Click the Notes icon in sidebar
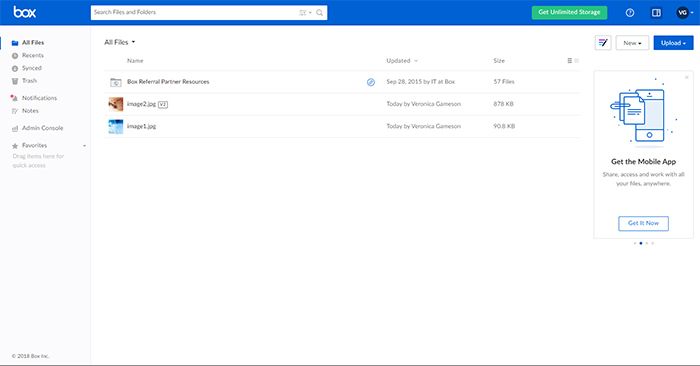Image resolution: width=700 pixels, height=366 pixels. [x=15, y=111]
